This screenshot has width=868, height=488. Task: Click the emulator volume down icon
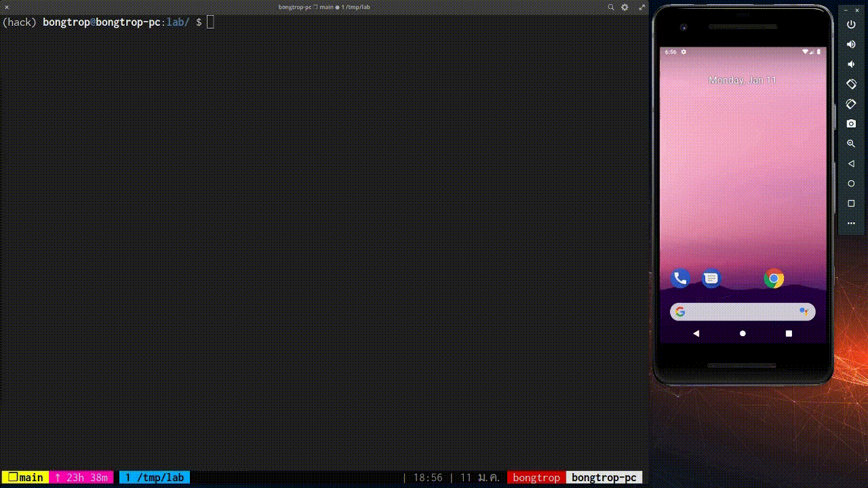851,64
